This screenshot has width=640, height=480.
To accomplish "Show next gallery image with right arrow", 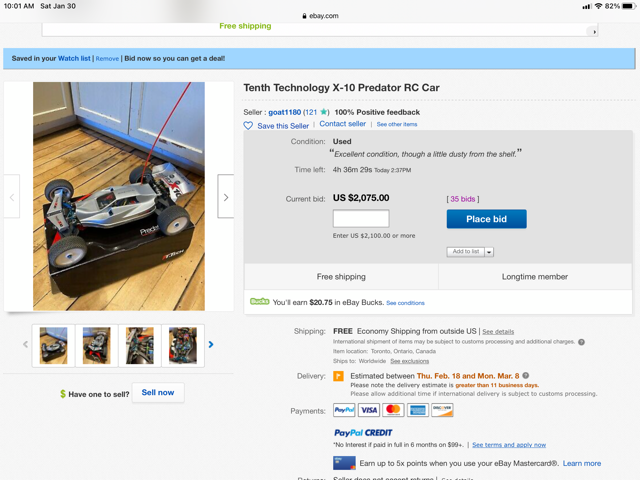I will click(x=226, y=196).
